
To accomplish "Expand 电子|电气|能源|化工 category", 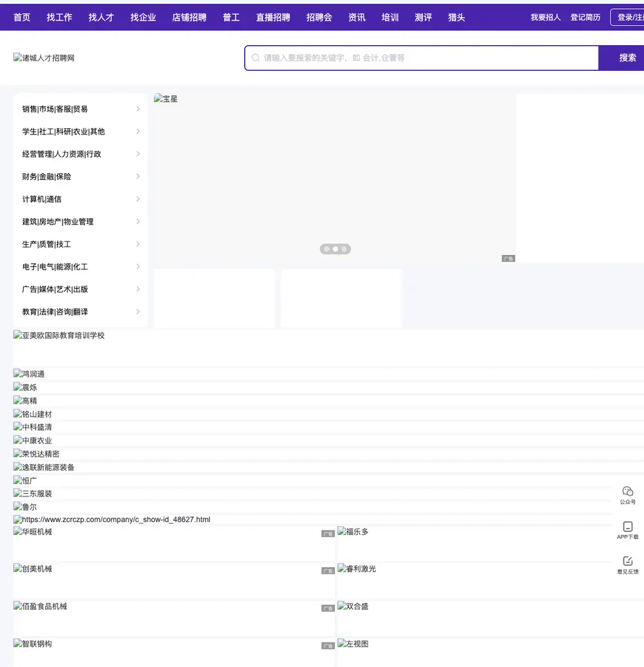I will [80, 267].
